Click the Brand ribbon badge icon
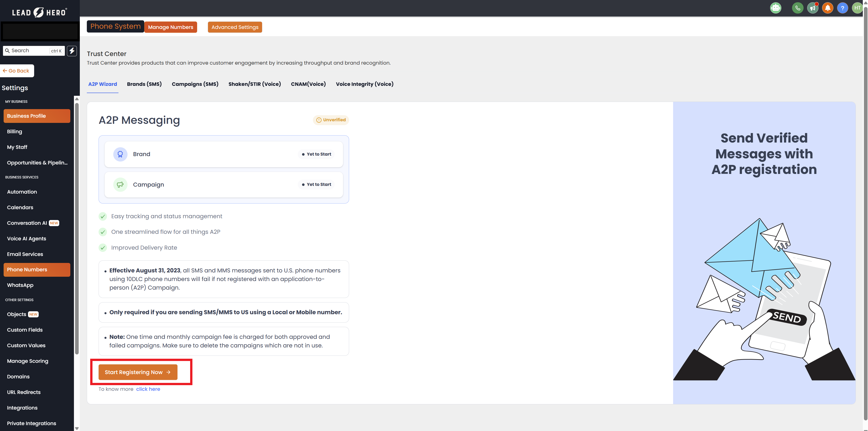This screenshot has height=431, width=868. pos(120,154)
